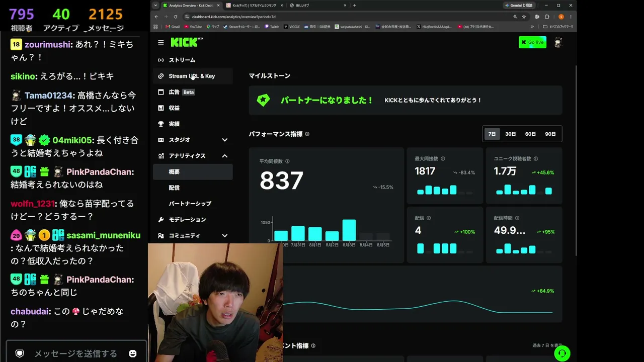The height and width of the screenshot is (362, 644).
Task: Switch to the 新しいタブ tab
Action: pos(317,6)
